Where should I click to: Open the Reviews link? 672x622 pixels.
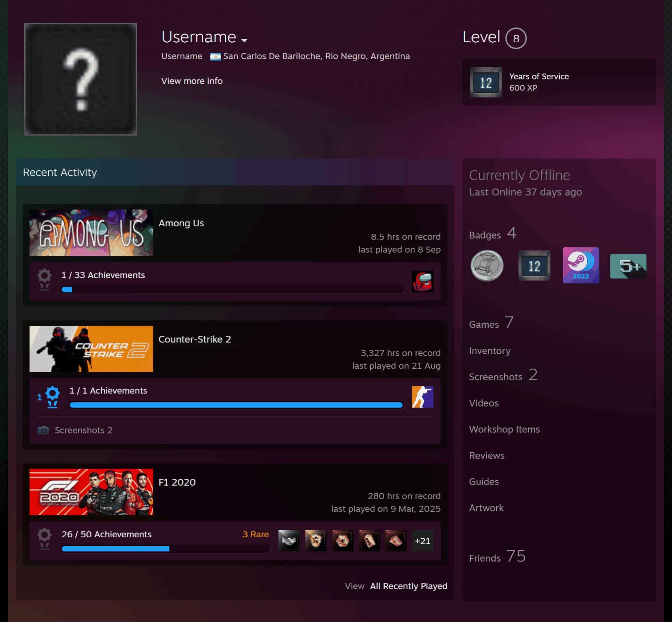[x=486, y=455]
